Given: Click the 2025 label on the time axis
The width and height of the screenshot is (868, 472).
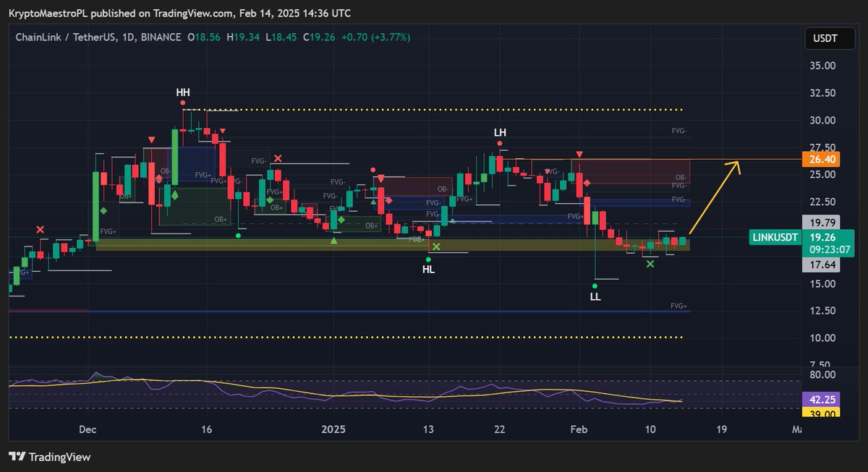Looking at the screenshot, I should (334, 429).
